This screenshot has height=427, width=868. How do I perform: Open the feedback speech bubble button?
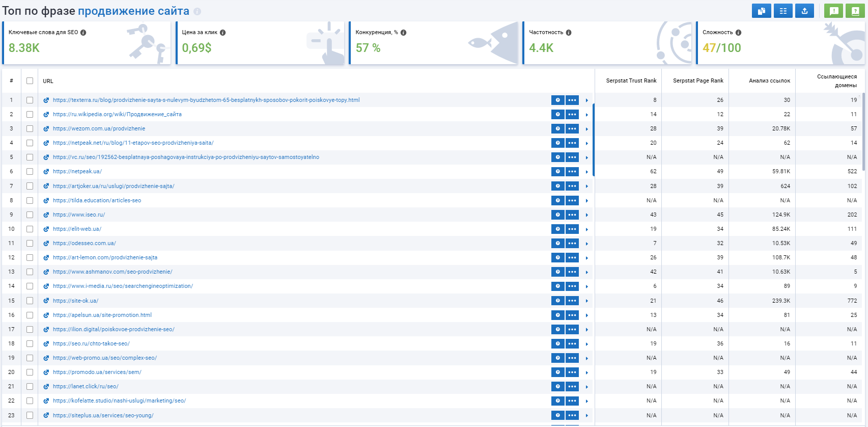[833, 11]
